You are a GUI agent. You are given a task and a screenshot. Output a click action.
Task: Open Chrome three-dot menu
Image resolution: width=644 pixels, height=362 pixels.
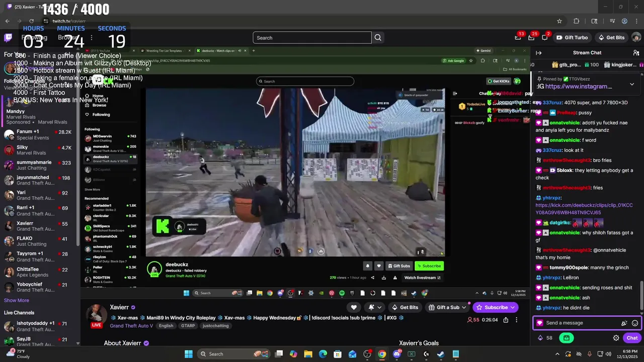tap(636, 21)
